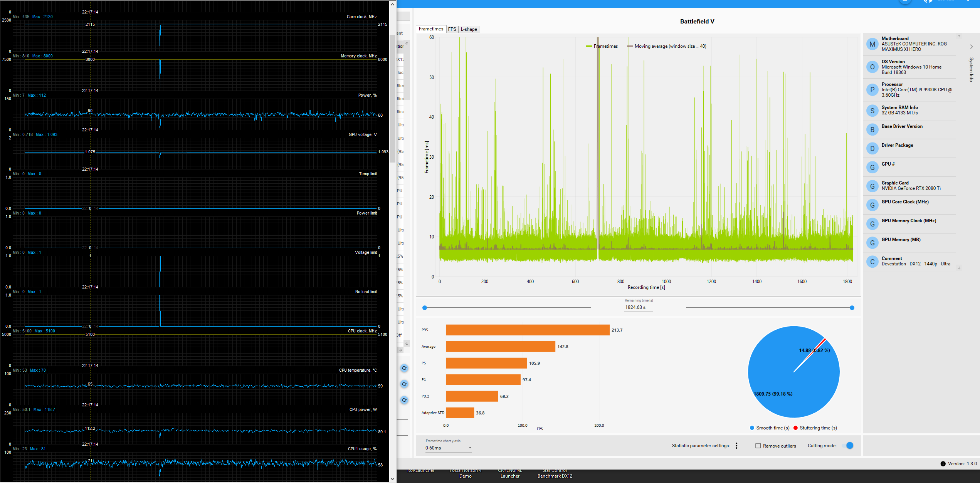
Task: Click the Processor 'P' icon
Action: click(872, 89)
